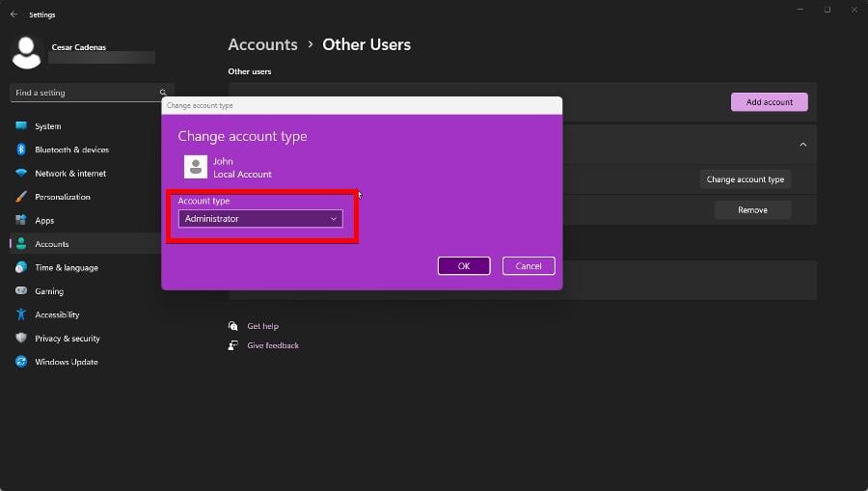The width and height of the screenshot is (868, 491).
Task: Open the Give feedback link
Action: (273, 345)
